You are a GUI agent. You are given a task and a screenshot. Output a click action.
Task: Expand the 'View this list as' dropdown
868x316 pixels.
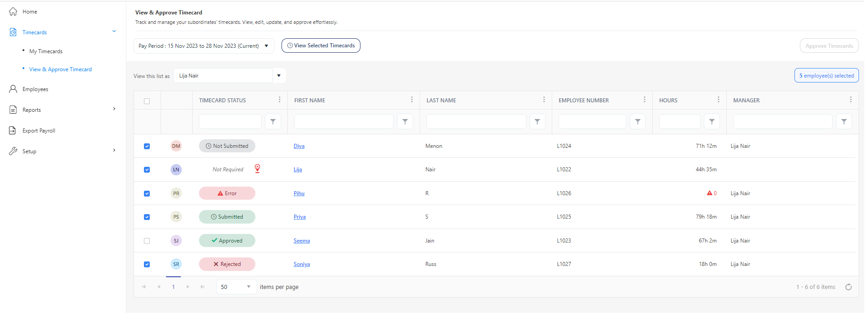279,76
